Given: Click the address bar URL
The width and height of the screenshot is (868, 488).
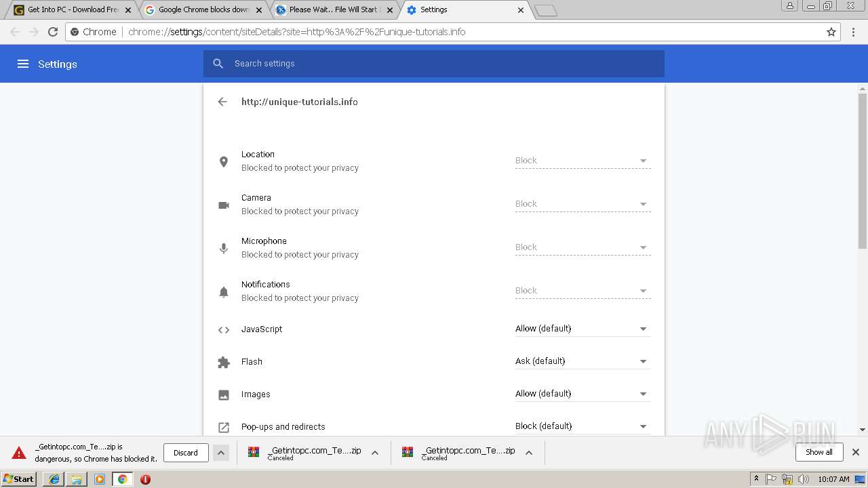Looking at the screenshot, I should tap(296, 32).
